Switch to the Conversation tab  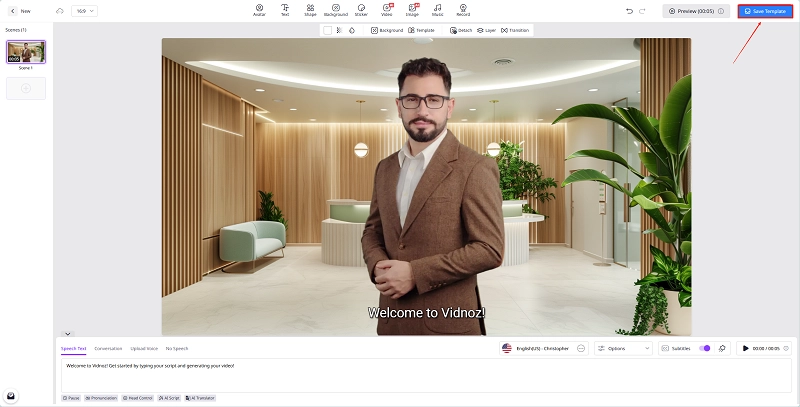(108, 348)
